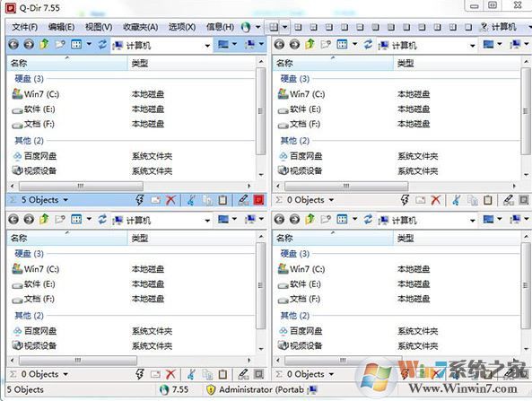Select 软件 (E:) drive in top-left pane
Screen dimensions: 532x401
33,109
